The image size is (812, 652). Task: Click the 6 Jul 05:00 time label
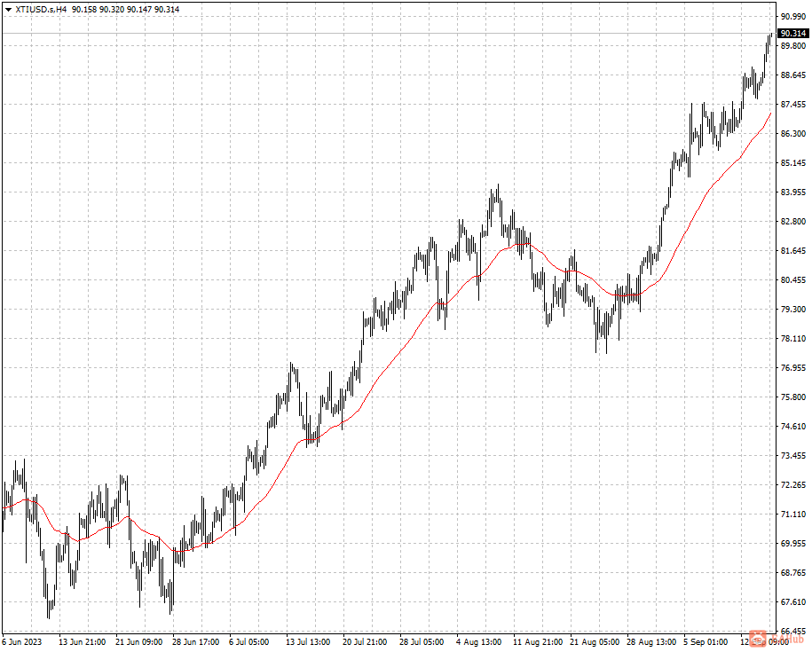(249, 642)
